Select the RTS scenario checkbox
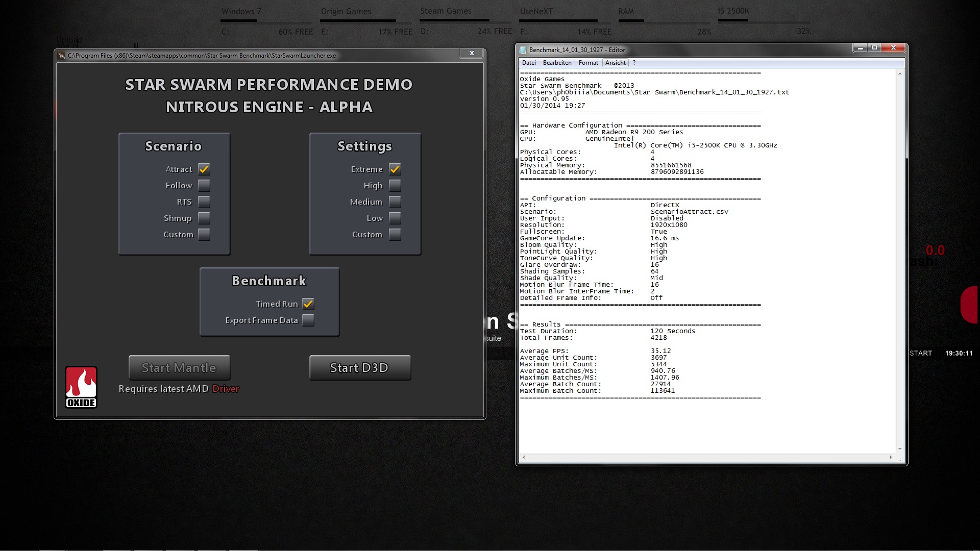The image size is (980, 551). click(x=204, y=202)
